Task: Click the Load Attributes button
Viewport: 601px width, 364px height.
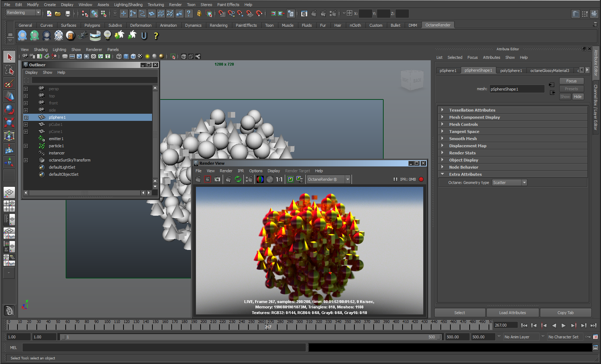Action: click(x=512, y=313)
